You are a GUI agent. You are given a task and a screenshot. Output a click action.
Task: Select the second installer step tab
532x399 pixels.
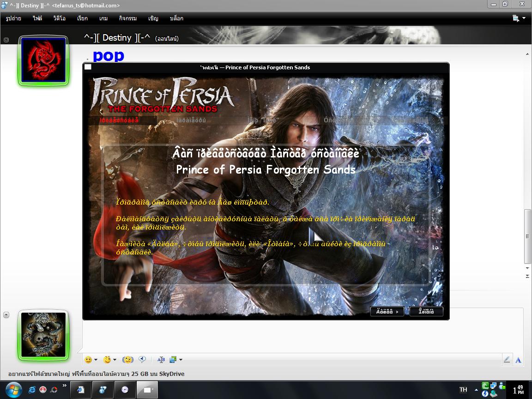(x=191, y=120)
